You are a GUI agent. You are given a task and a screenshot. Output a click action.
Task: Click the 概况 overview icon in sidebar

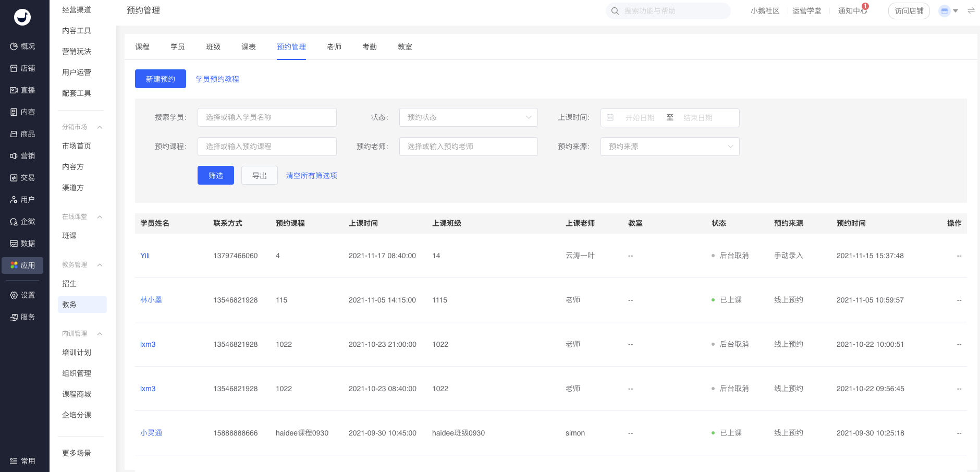[x=14, y=46]
